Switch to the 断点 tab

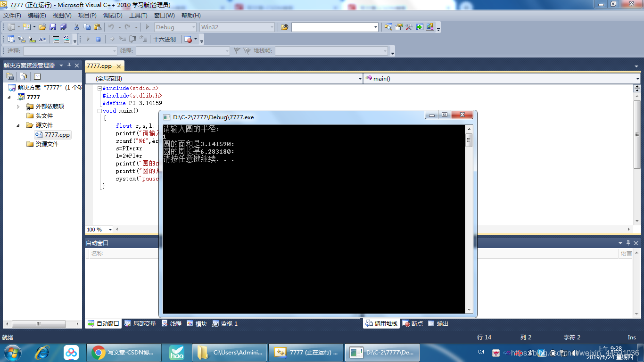tap(413, 324)
